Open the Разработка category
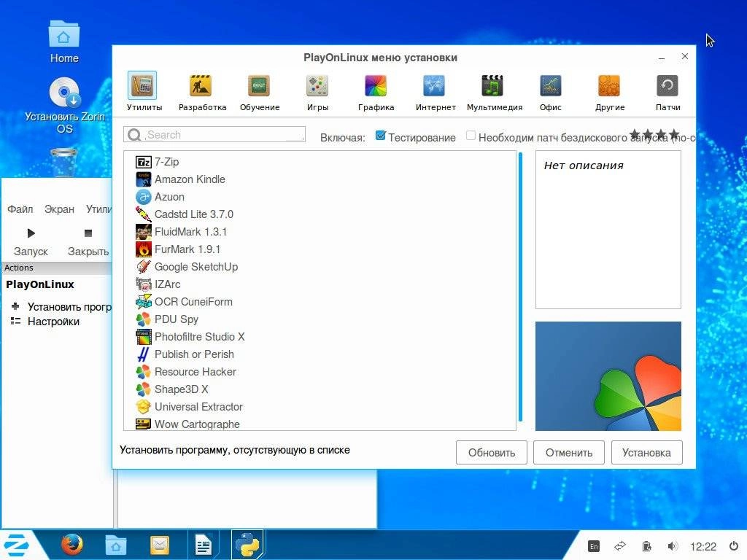The height and width of the screenshot is (560, 747). pyautogui.click(x=201, y=86)
